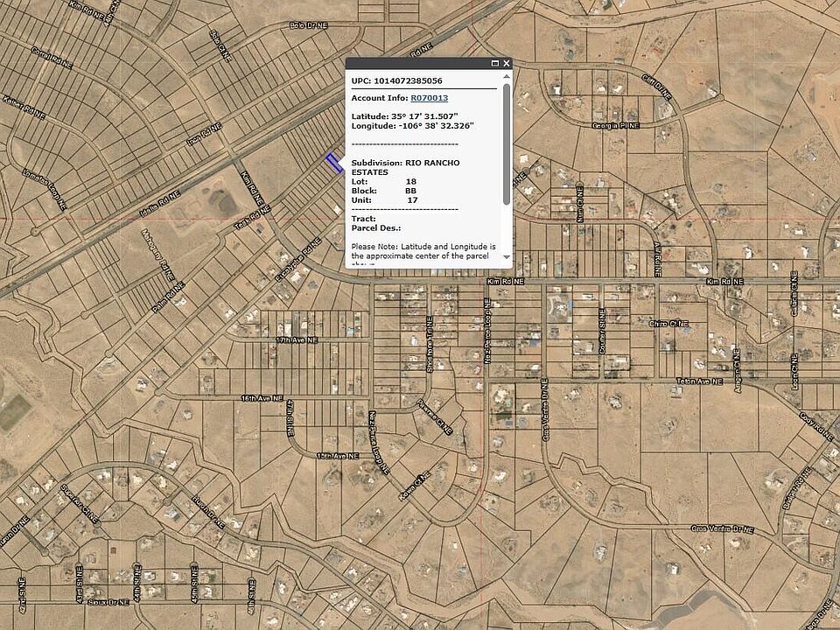This screenshot has height=630, width=840.
Task: Click the Georgia Pl NE street label
Action: (x=615, y=126)
